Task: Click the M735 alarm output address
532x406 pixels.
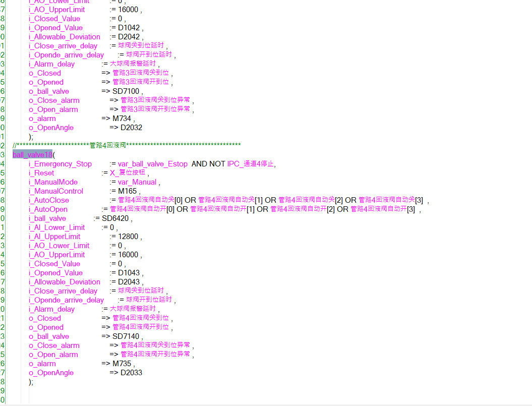Action: click(122, 364)
